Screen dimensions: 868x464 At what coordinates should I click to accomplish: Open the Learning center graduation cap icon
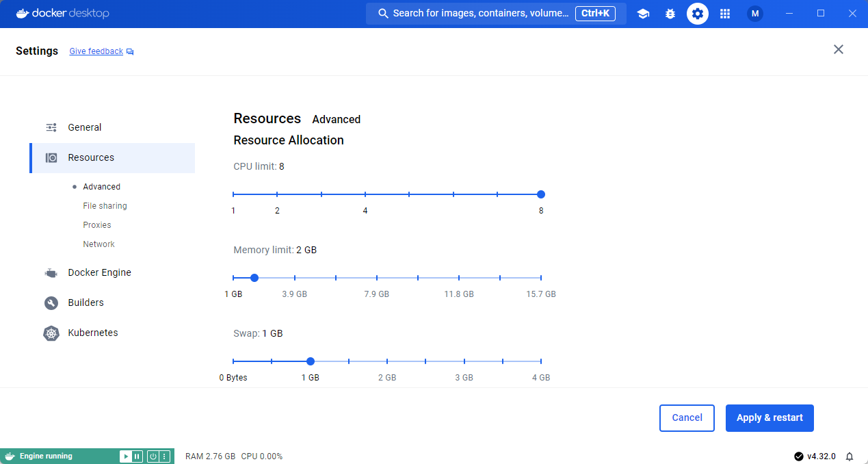(643, 13)
